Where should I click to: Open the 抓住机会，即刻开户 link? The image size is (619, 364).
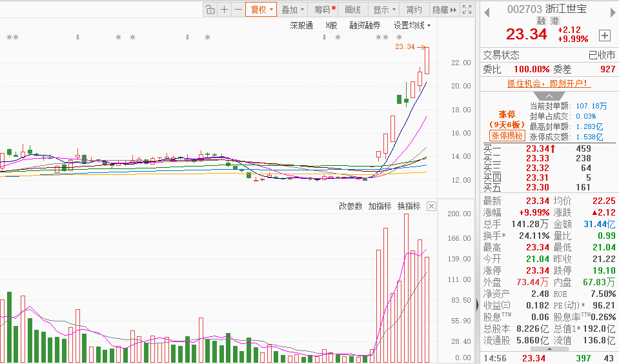pyautogui.click(x=547, y=83)
